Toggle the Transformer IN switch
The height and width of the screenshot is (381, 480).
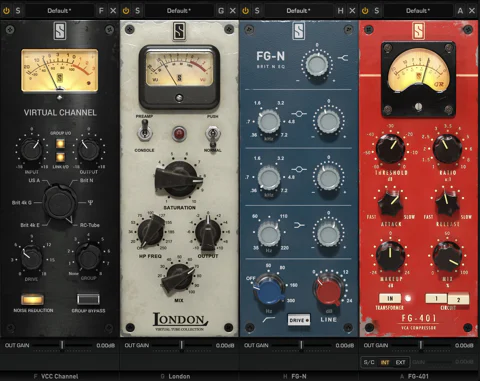coord(390,298)
